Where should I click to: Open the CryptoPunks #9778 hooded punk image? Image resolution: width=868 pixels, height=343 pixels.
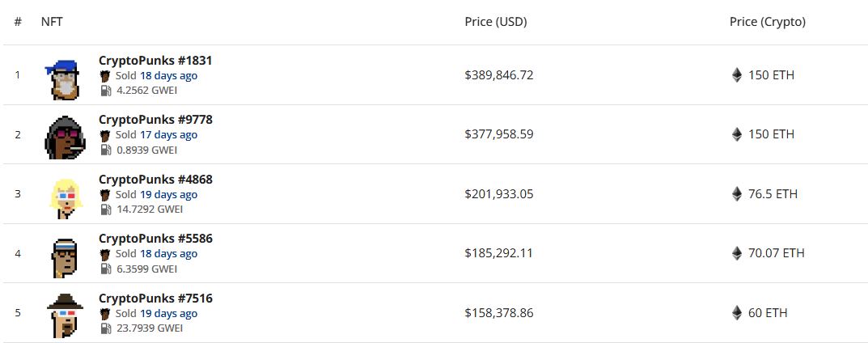coord(65,138)
